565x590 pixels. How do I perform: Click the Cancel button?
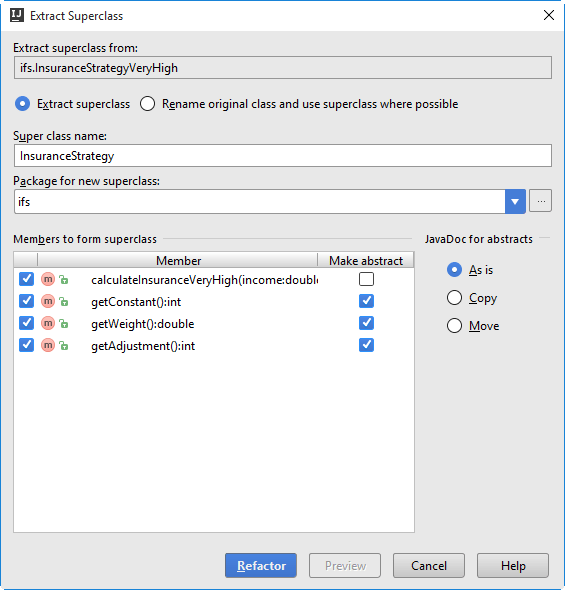pos(429,565)
